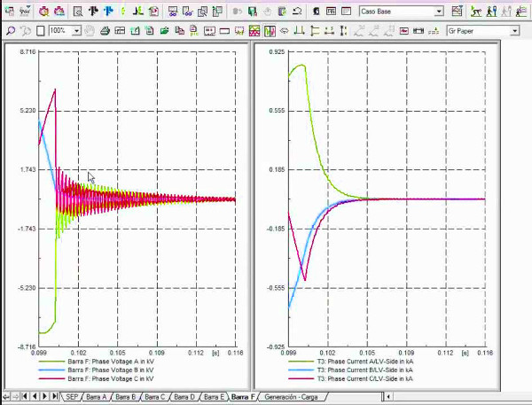Viewport: 532px width, 405px height.
Task: Open the Caso Base study case dropdown
Action: click(439, 12)
